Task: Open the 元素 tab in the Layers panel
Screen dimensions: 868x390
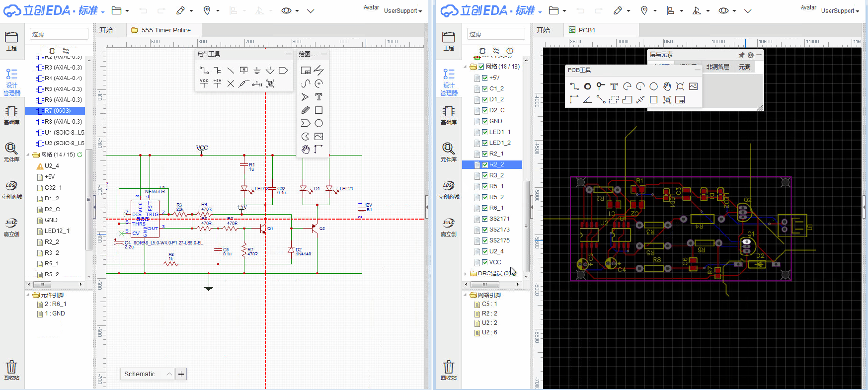Action: [744, 67]
